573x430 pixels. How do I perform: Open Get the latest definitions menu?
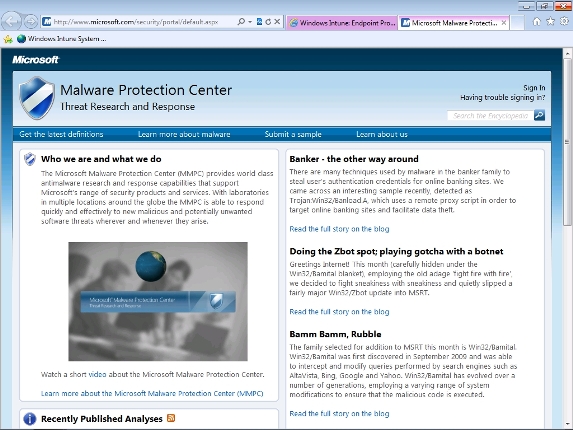61,134
